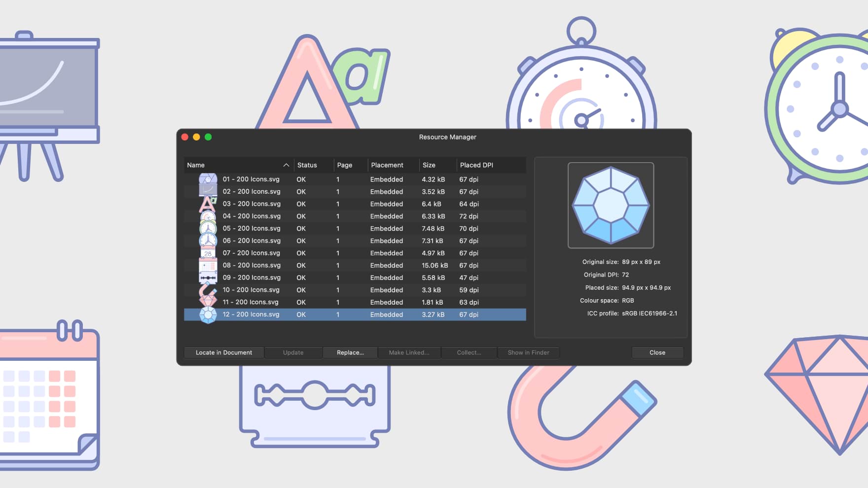Click Locate in Document button
Viewport: 868px width, 488px height.
coord(224,352)
